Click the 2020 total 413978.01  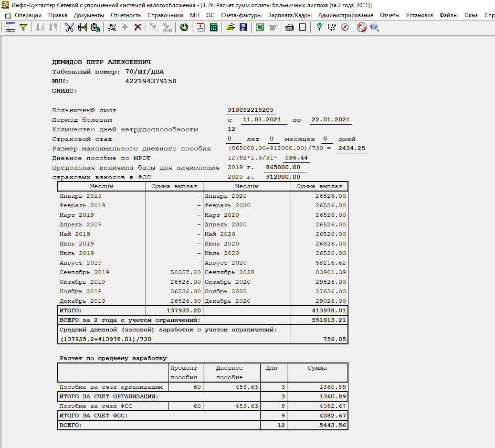329,310
